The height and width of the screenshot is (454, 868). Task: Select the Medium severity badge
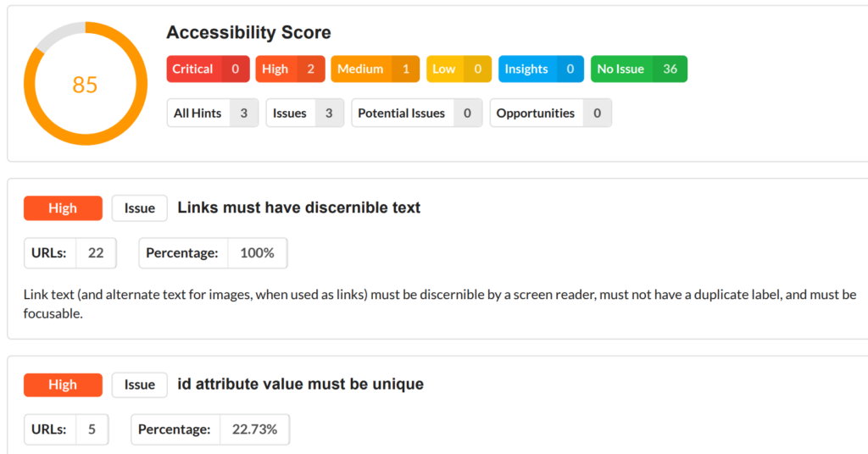point(376,69)
